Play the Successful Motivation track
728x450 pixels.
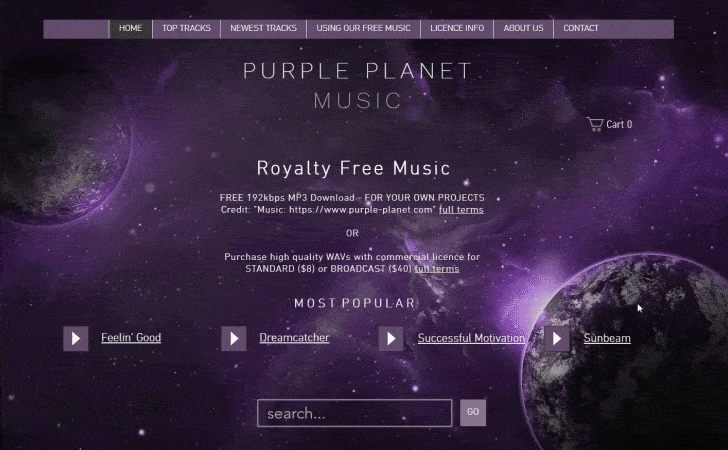click(x=391, y=339)
